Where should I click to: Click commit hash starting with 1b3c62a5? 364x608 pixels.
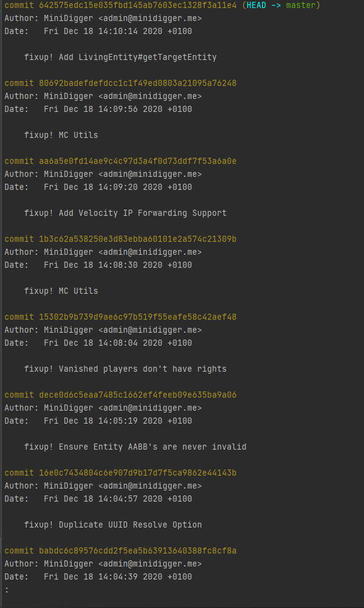pyautogui.click(x=138, y=239)
